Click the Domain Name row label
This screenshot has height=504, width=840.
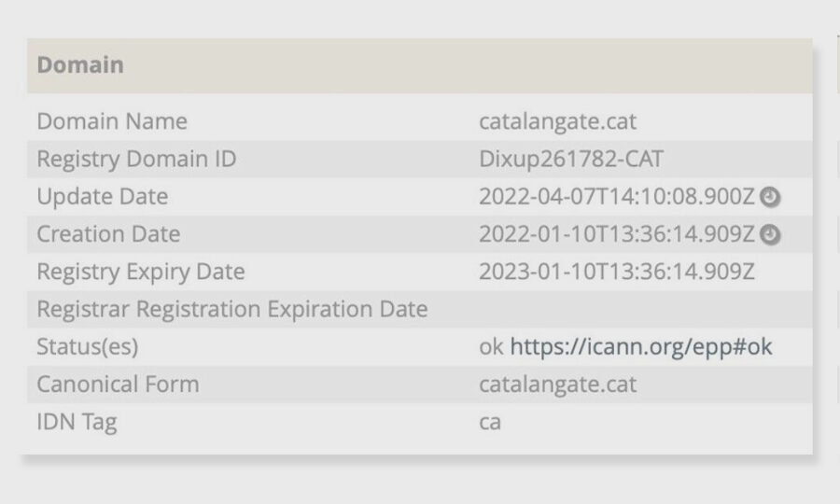[x=112, y=121]
